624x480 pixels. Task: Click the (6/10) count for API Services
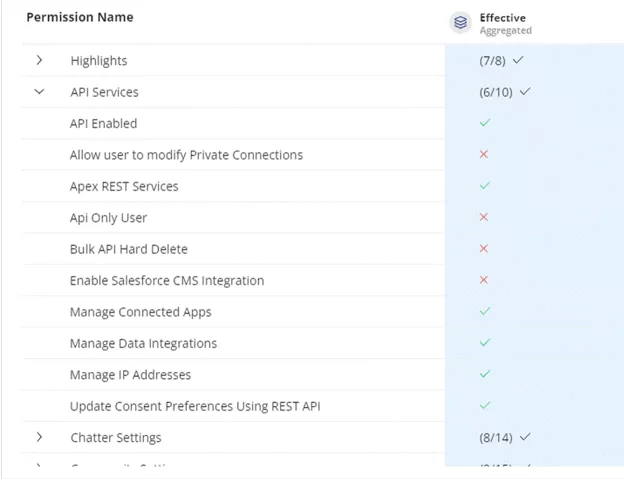496,92
